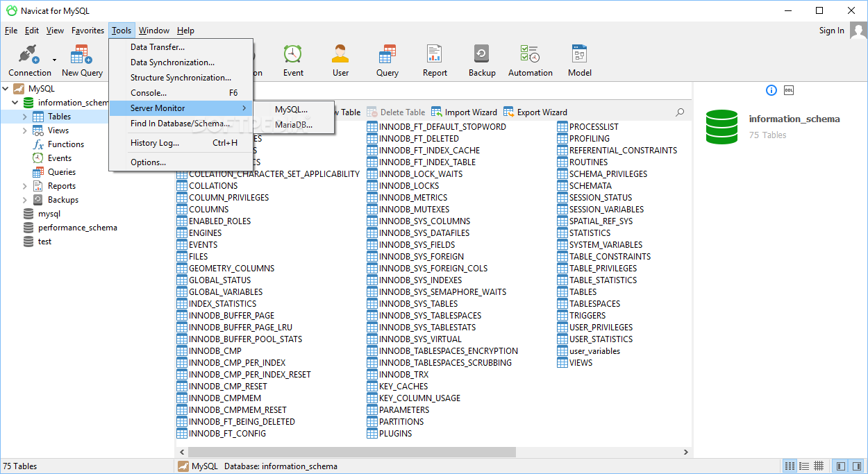
Task: Click the Import Wizard button
Action: pos(464,112)
